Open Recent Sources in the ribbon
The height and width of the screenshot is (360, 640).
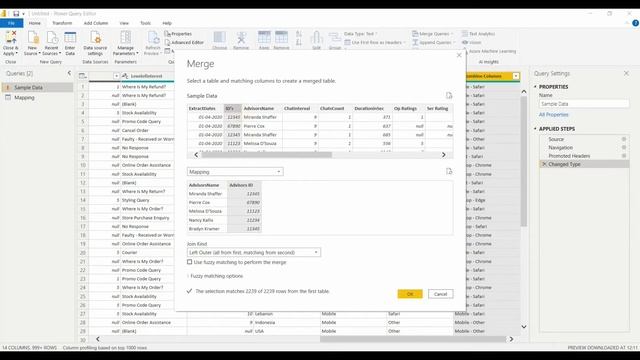(x=51, y=43)
